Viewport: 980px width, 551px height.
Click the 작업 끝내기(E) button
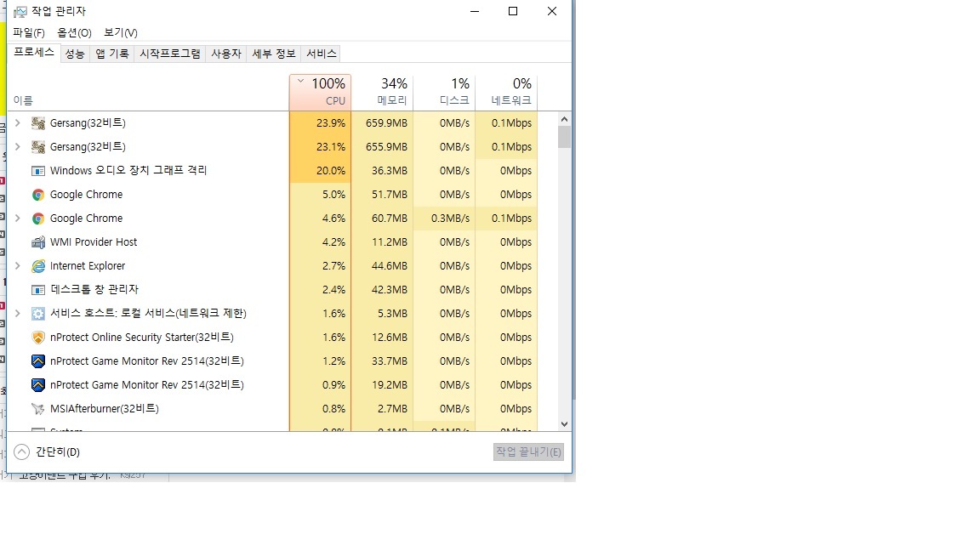tap(529, 452)
